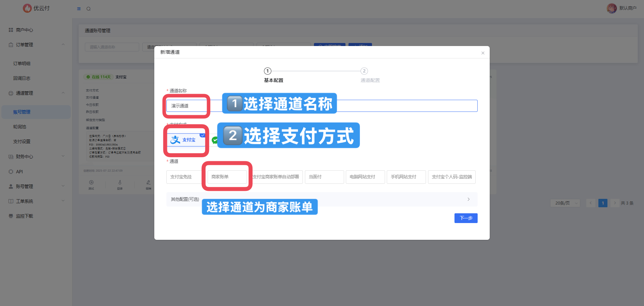Viewport: 644px width, 306px height.
Task: Open 轮询池 in the sidebar
Action: pyautogui.click(x=20, y=127)
